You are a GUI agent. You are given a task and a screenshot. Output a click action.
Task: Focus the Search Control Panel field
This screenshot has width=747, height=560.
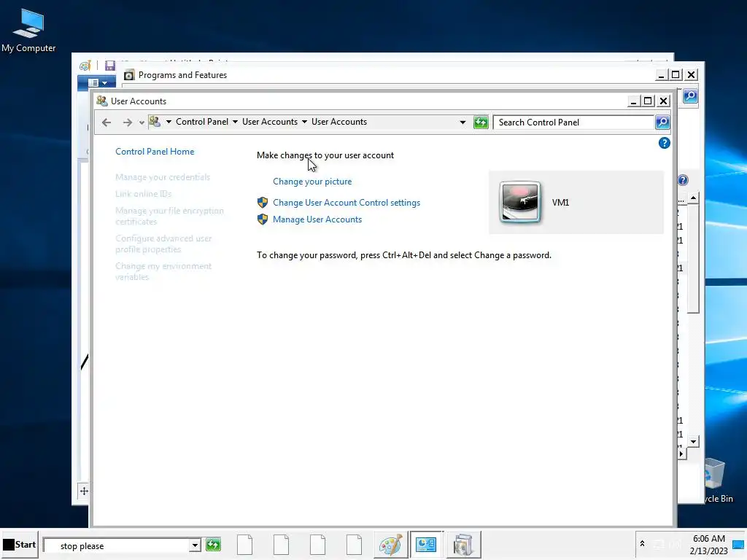(573, 122)
